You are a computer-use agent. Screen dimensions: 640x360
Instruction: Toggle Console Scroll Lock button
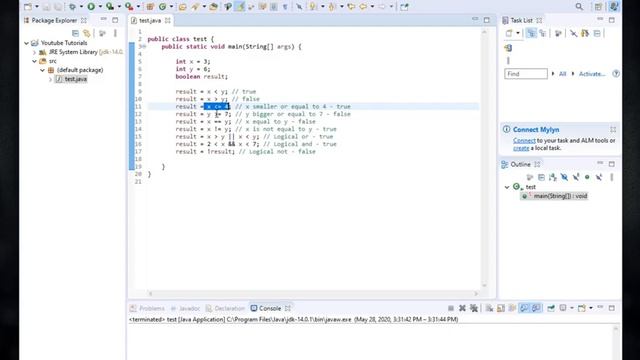pyautogui.click(x=501, y=308)
